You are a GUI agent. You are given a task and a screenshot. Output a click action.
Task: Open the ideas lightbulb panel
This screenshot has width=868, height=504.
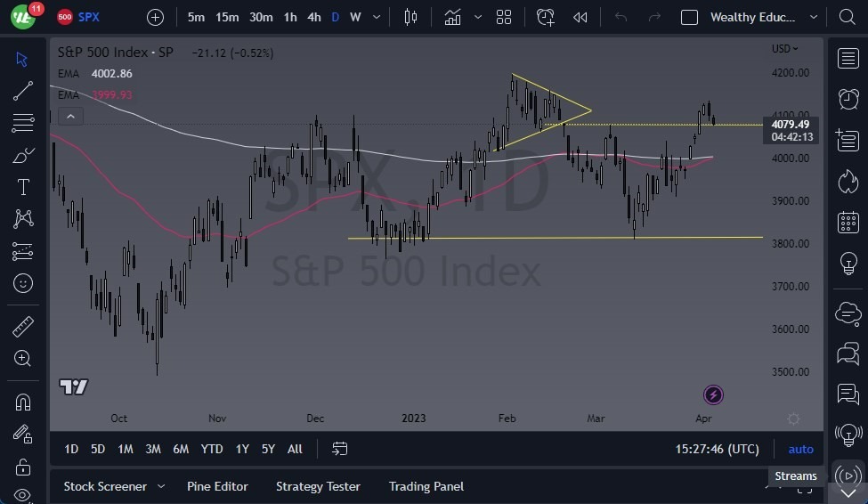pyautogui.click(x=848, y=263)
